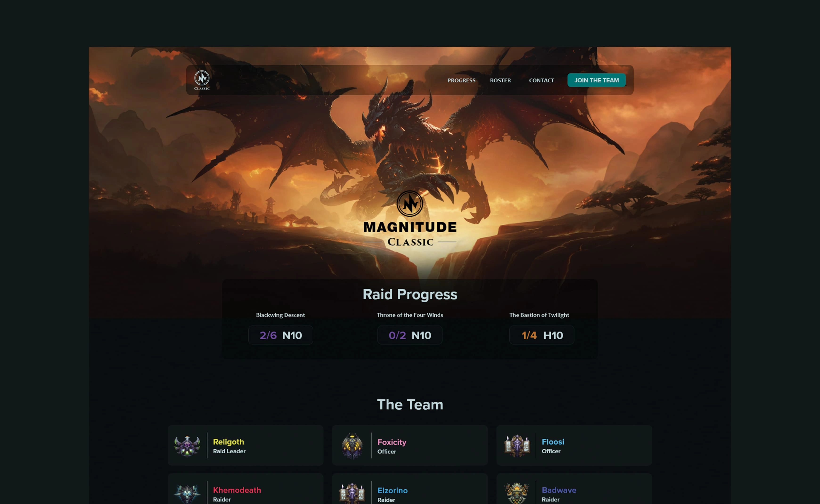Open Foxicity Officer name link
820x504 pixels.
391,442
